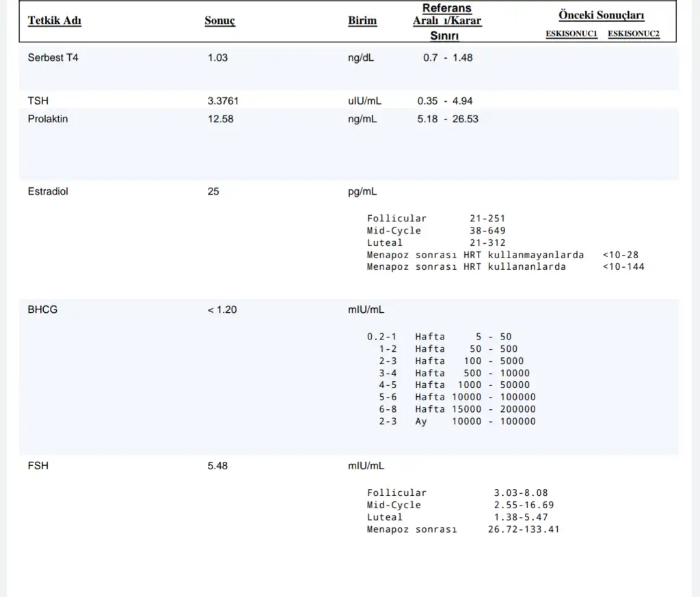Image resolution: width=700 pixels, height=597 pixels.
Task: Select the ESKISONUC2 sub-header
Action: pyautogui.click(x=634, y=34)
